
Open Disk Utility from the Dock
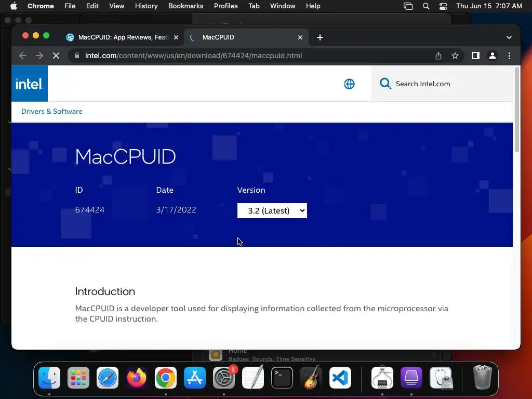click(x=441, y=378)
